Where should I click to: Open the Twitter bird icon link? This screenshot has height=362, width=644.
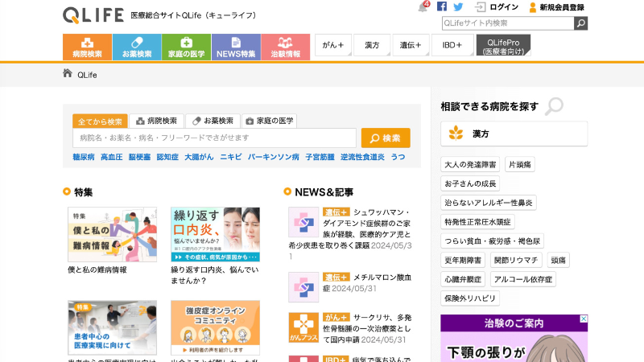[458, 7]
